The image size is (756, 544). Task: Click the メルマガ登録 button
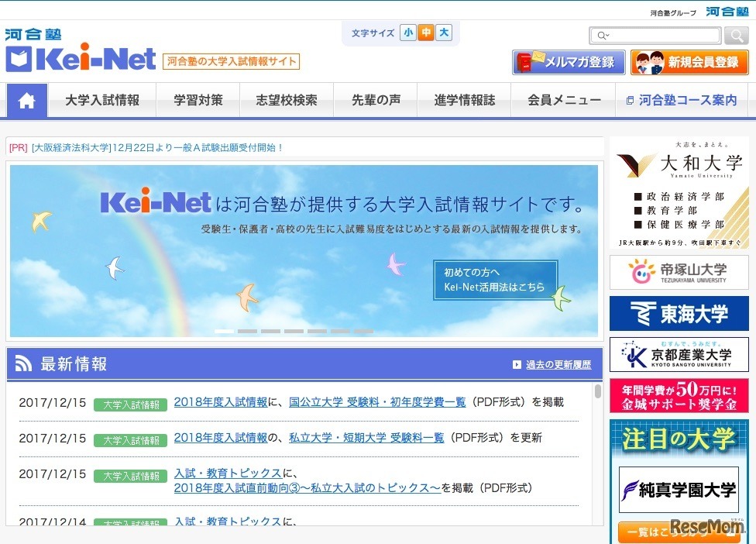coord(569,62)
